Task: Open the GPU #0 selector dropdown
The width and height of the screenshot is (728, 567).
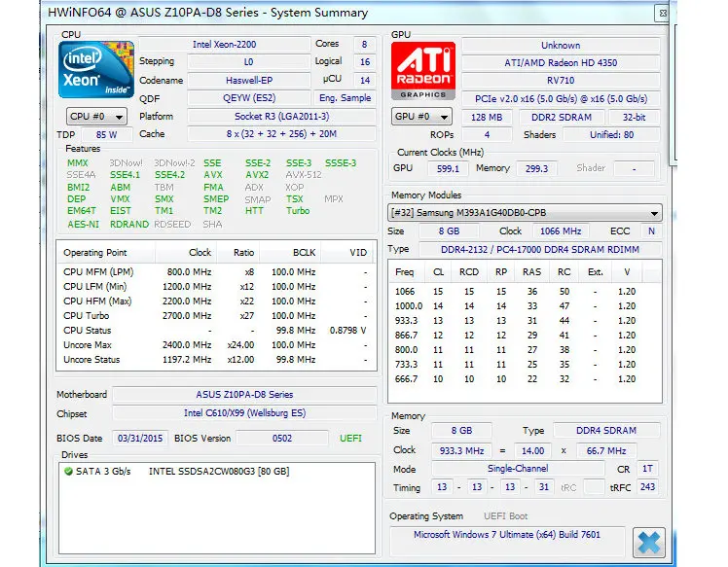Action: click(421, 116)
